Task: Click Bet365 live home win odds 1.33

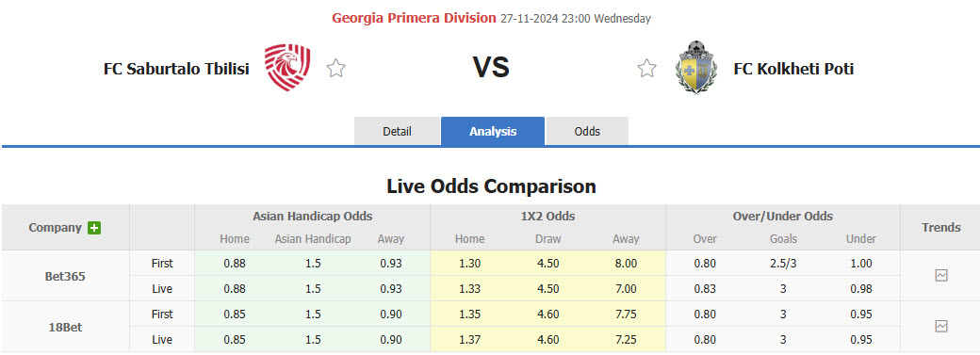Action: (x=469, y=289)
